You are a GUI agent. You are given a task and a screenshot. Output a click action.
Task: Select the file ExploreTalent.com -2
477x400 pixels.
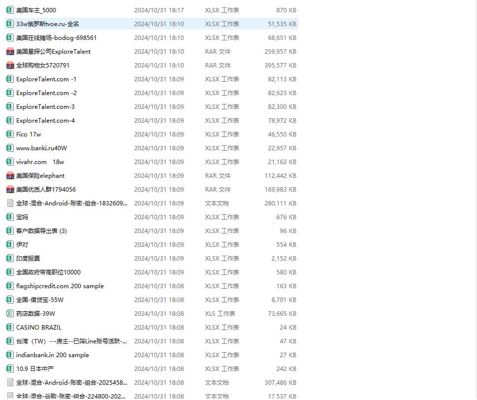click(x=46, y=93)
